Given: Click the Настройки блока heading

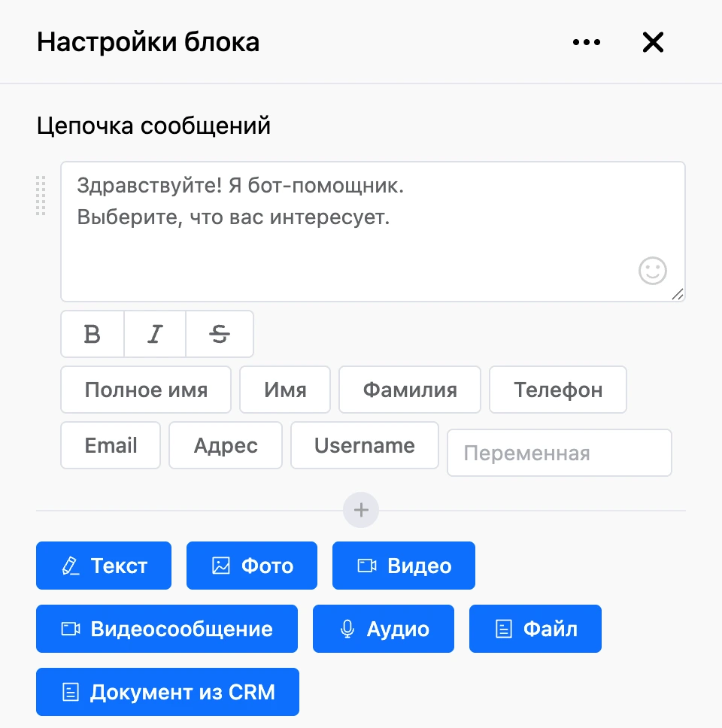Looking at the screenshot, I should (148, 42).
